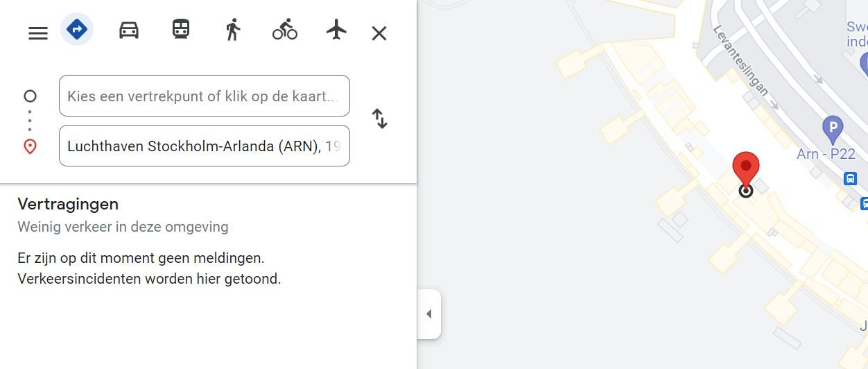Viewport: 868px width, 369px height.
Task: Close the directions panel
Action: pyautogui.click(x=379, y=33)
